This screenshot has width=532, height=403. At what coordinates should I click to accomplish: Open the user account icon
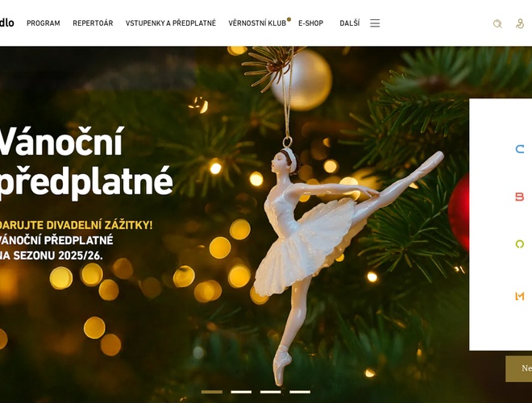(x=520, y=23)
